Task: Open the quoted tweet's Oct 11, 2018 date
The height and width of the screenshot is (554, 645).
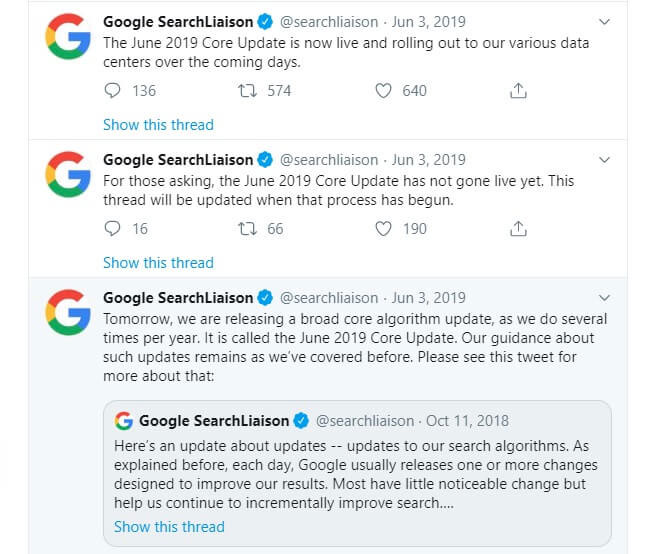Action: pos(467,421)
